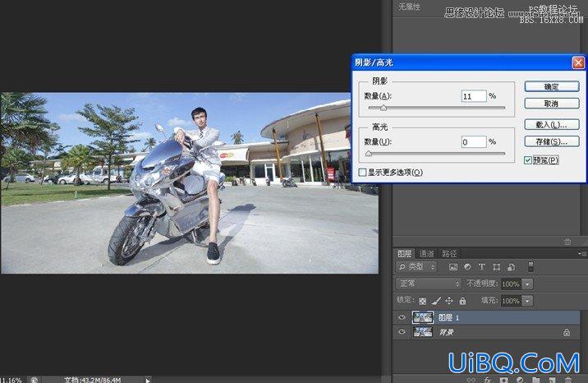Lock image pixels brush icon
This screenshot has height=383, width=588.
(436, 301)
